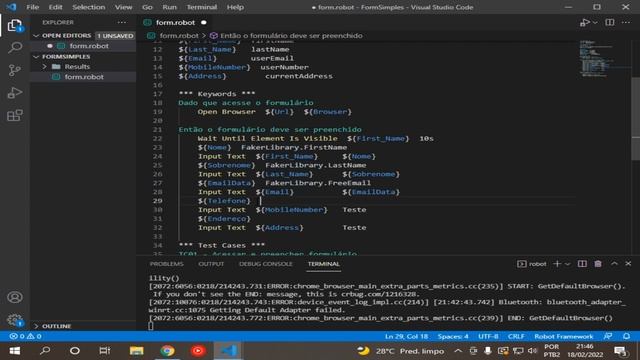Kill terminal with trash icon
Screen dimensions: 640x360
point(598,264)
